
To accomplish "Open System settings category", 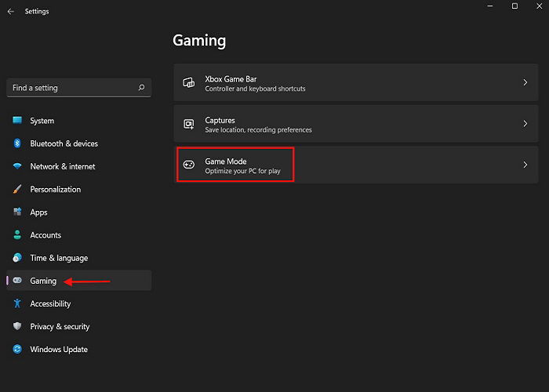I will (78, 121).
